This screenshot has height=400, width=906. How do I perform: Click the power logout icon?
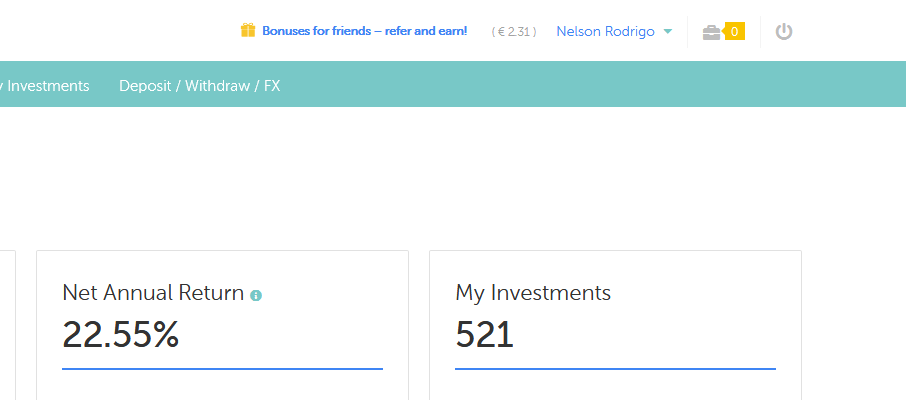coord(784,32)
